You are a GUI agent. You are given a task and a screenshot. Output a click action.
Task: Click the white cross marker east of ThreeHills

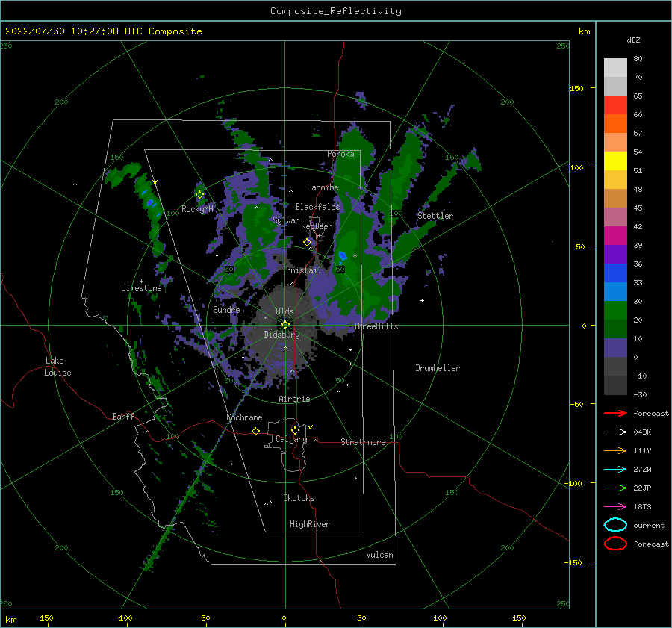422,300
